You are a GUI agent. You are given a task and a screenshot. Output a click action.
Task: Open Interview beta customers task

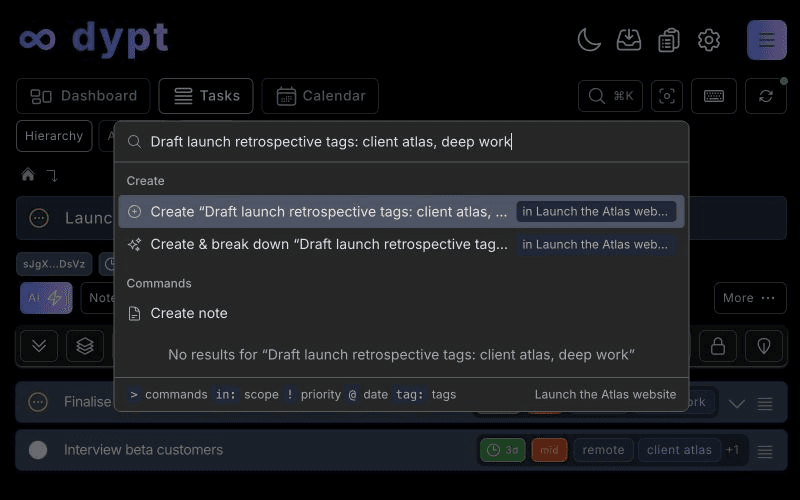143,450
